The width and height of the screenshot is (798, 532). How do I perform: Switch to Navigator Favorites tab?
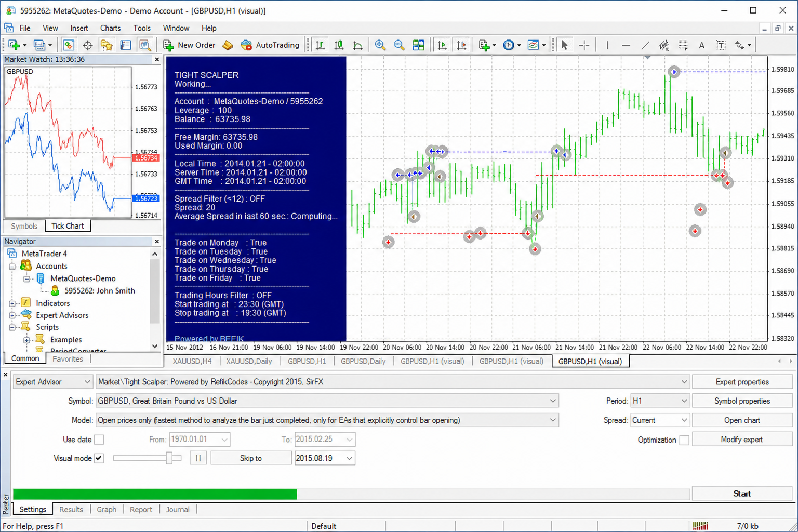(68, 359)
